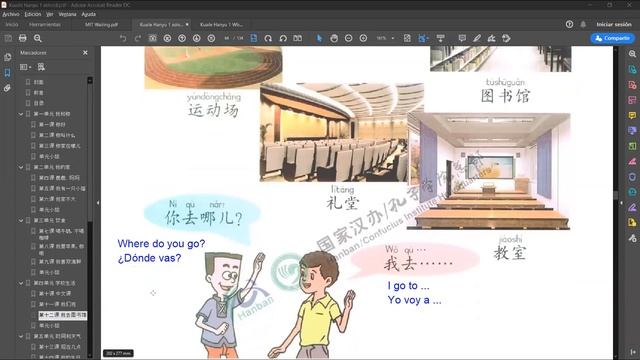
Task: Click Iniciar sesión link
Action: [614, 24]
